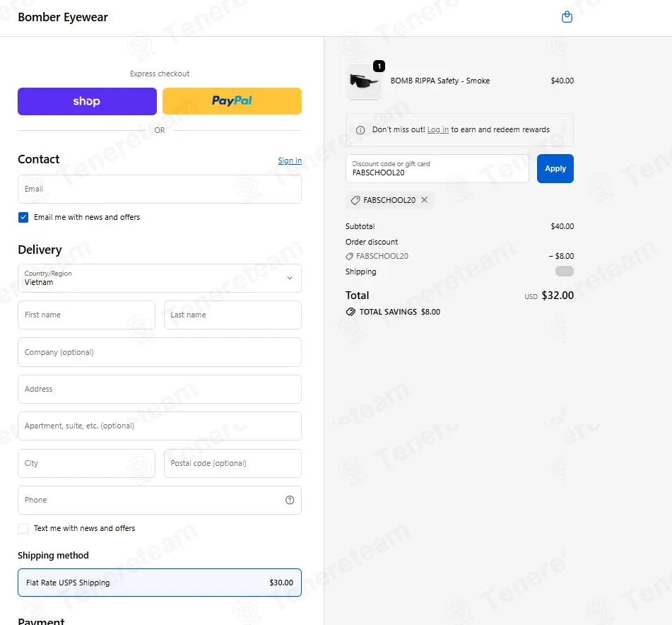Pay with Shop Pay express button

pos(87,101)
